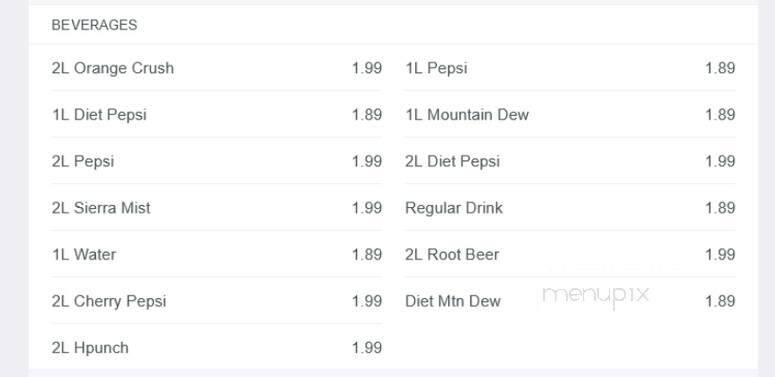Click the Regular Drink entry
Viewport: 775px width, 377px height.
pyautogui.click(x=570, y=208)
